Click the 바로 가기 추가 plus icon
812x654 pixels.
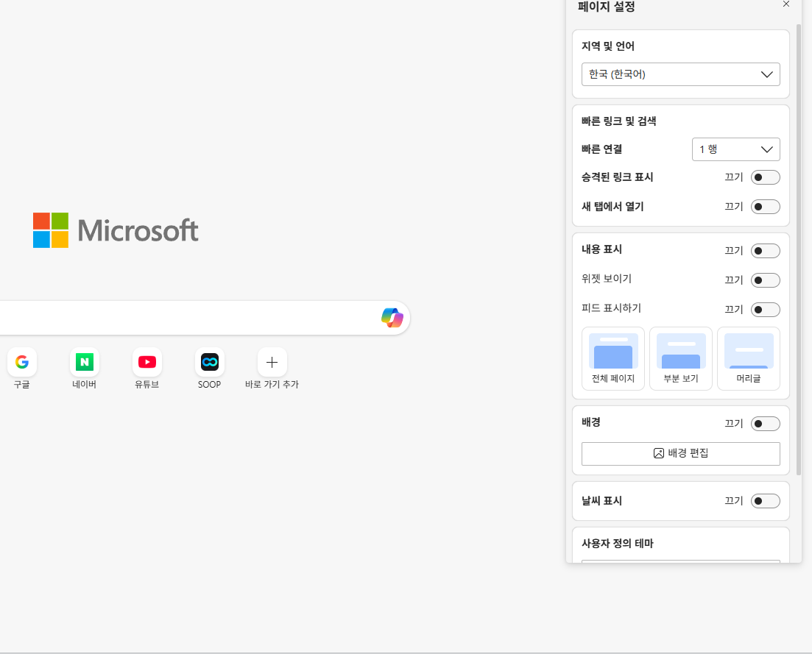point(272,362)
